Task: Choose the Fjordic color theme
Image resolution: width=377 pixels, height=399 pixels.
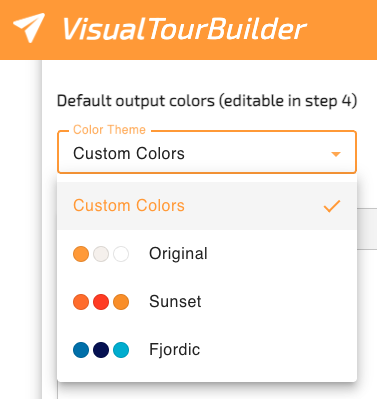Action: pyautogui.click(x=207, y=350)
